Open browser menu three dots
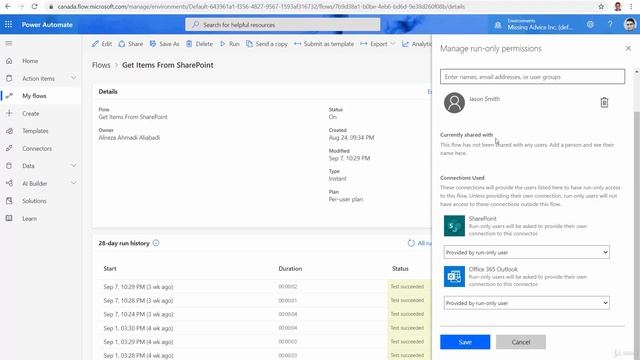This screenshot has width=640, height=360. click(631, 7)
